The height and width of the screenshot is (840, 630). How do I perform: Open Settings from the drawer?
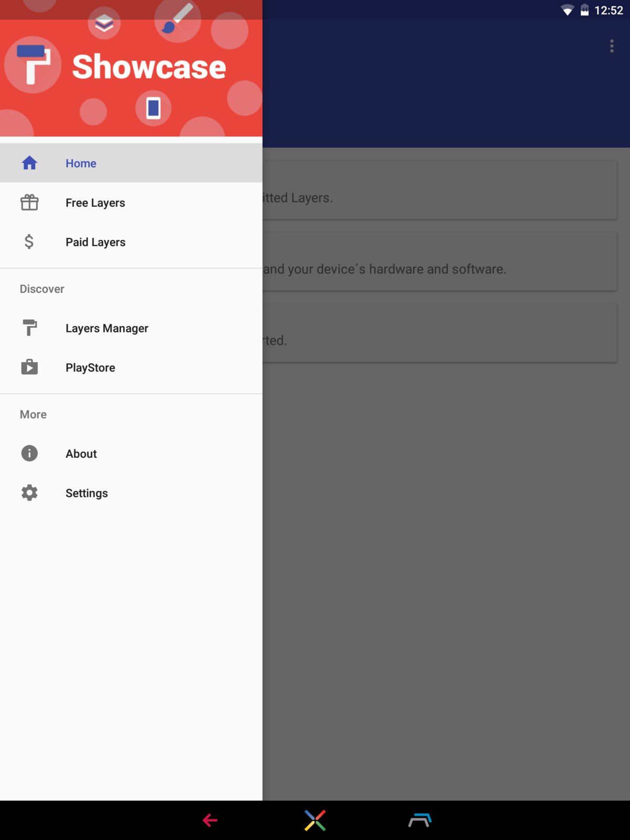pos(87,493)
